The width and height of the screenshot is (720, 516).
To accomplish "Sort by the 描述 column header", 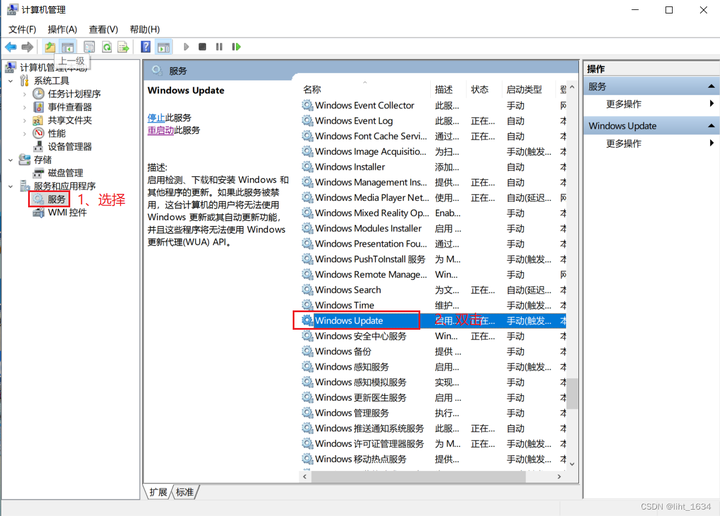I will [x=448, y=90].
